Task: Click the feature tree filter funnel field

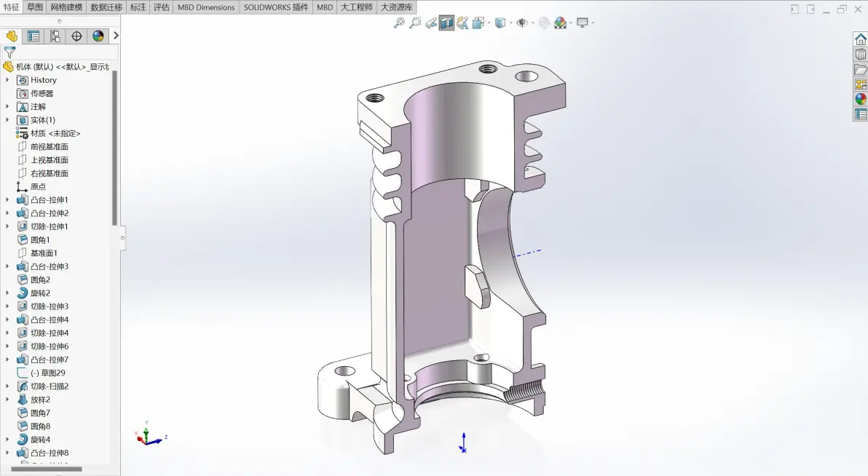Action: 60,52
